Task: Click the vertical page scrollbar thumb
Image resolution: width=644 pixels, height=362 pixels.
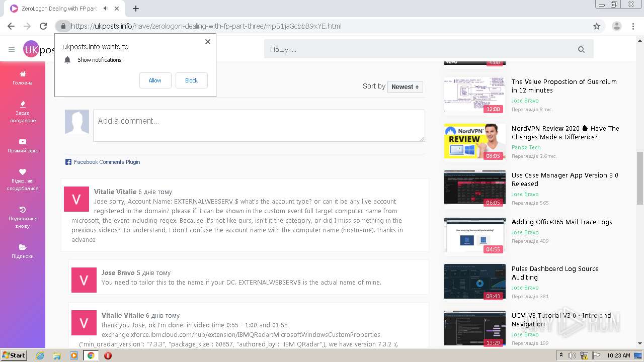Action: pyautogui.click(x=640, y=178)
